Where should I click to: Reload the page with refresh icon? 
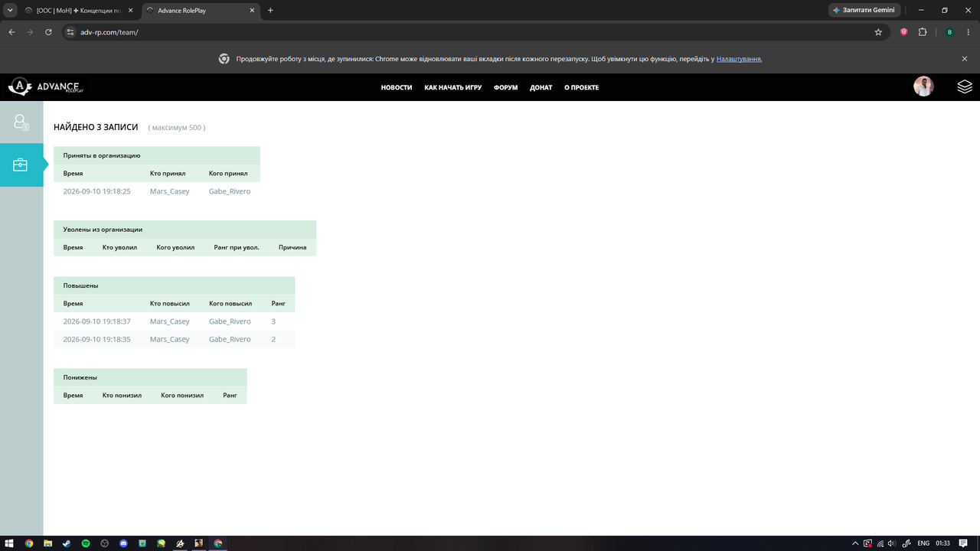(x=48, y=32)
